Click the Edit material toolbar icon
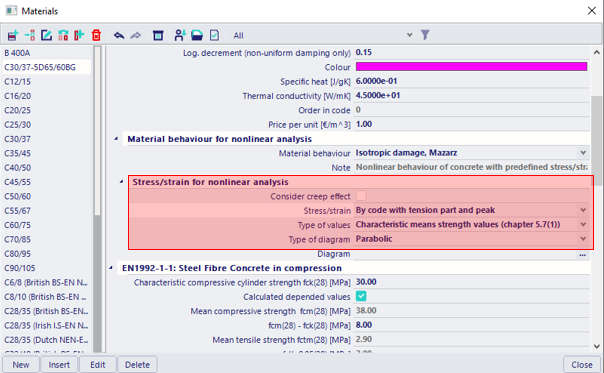The height and width of the screenshot is (373, 604). (x=47, y=35)
